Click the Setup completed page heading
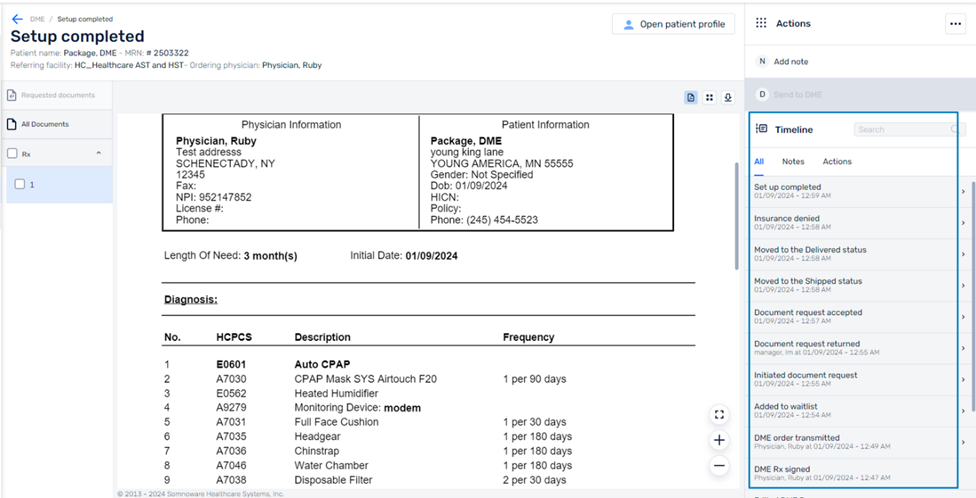The width and height of the screenshot is (976, 498). pos(77,36)
